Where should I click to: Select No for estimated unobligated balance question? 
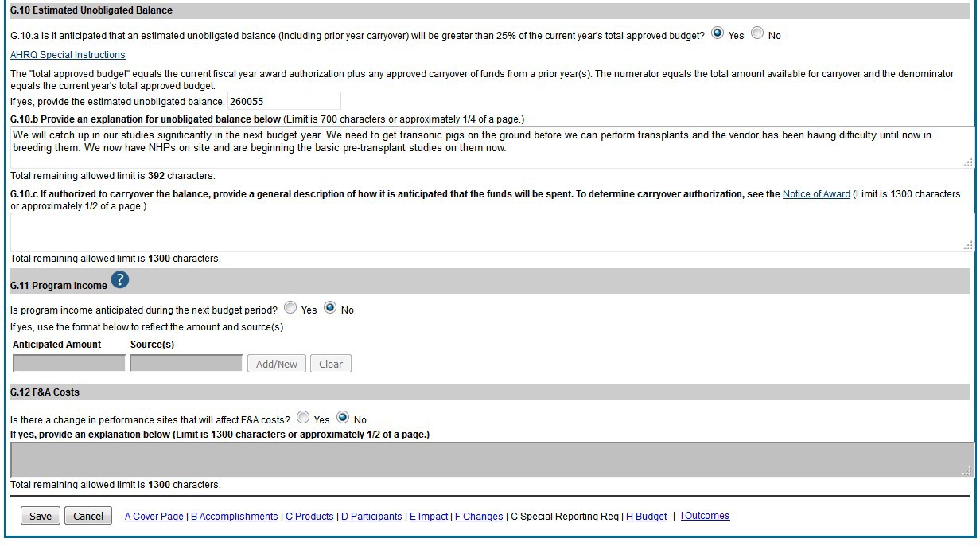coord(757,33)
